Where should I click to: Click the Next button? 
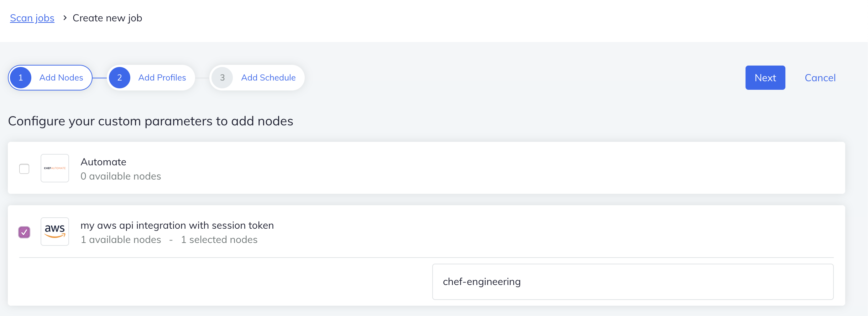(x=765, y=78)
